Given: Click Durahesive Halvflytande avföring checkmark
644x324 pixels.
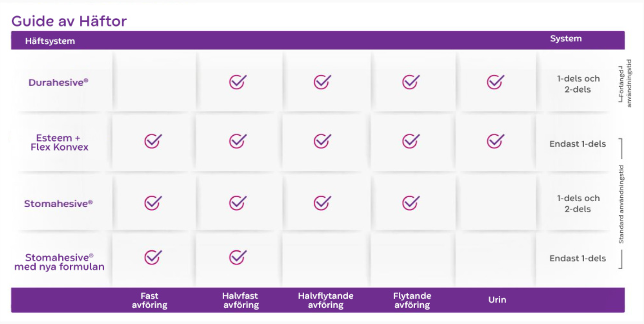Looking at the screenshot, I should click(x=322, y=82).
